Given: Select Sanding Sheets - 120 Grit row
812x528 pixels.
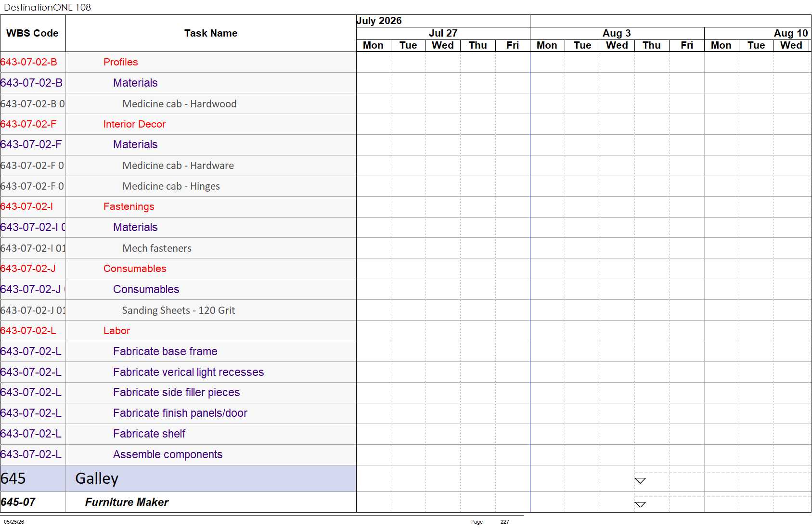Looking at the screenshot, I should pyautogui.click(x=178, y=310).
